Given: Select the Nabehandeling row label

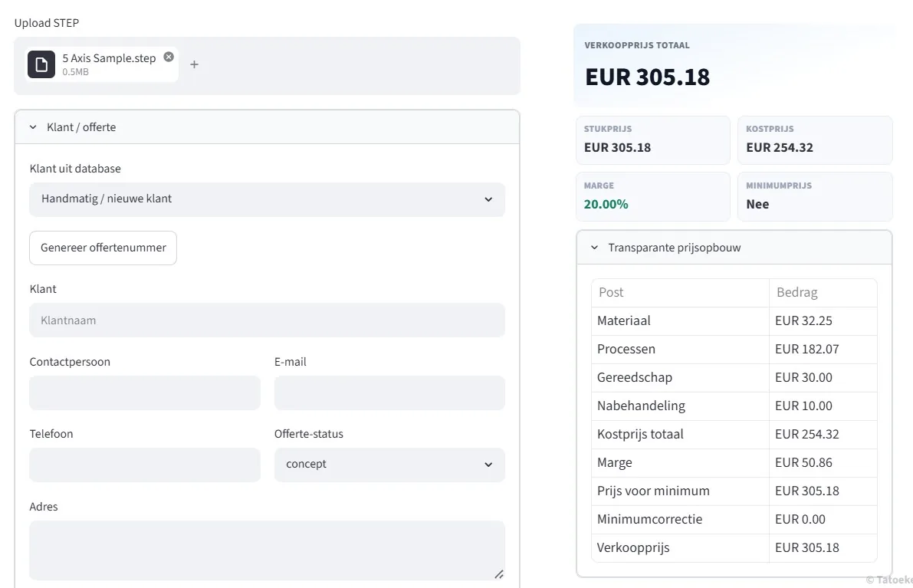Looking at the screenshot, I should click(x=641, y=406).
